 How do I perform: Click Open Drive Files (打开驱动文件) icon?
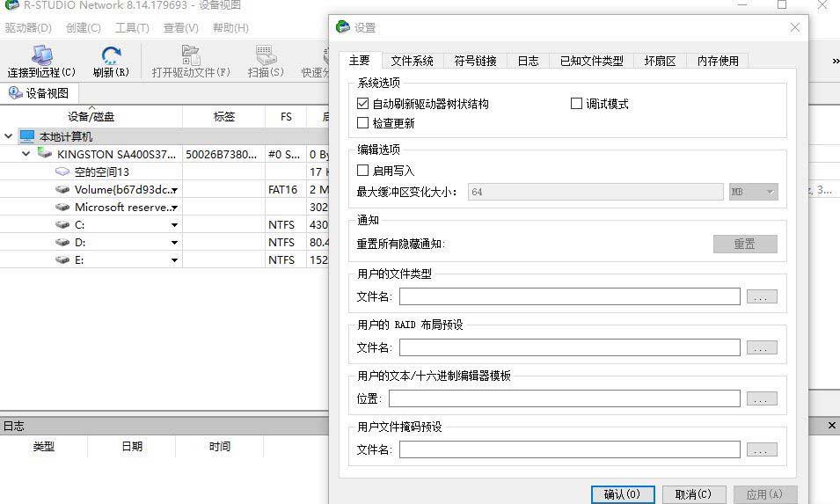point(190,55)
